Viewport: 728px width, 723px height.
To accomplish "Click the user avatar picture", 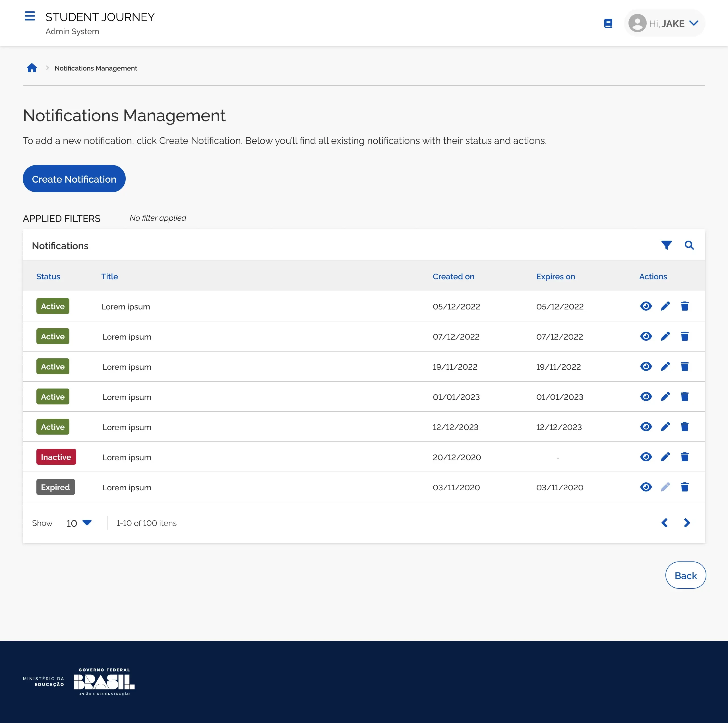I will [x=638, y=23].
